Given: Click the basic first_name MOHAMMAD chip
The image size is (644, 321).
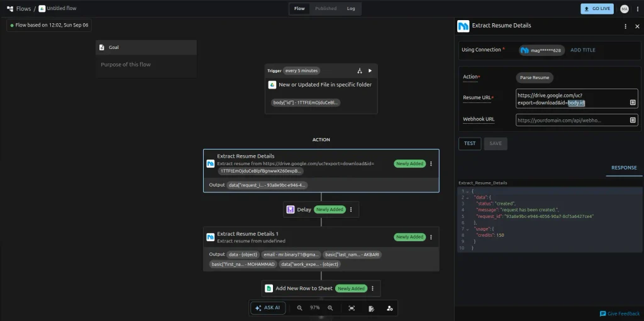Looking at the screenshot, I should tap(243, 264).
